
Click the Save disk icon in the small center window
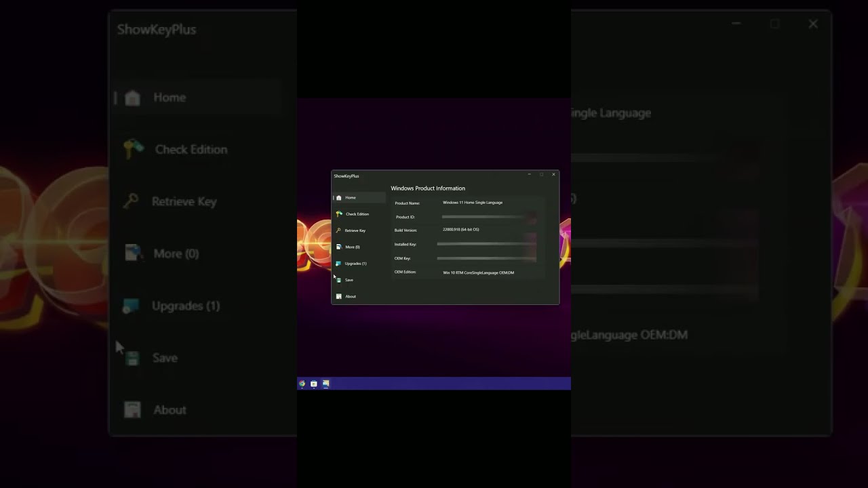tap(339, 280)
